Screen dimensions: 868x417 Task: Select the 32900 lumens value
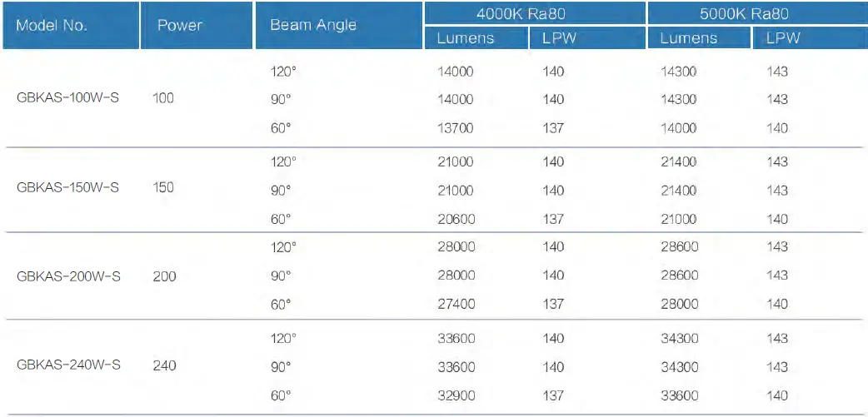pyautogui.click(x=456, y=395)
